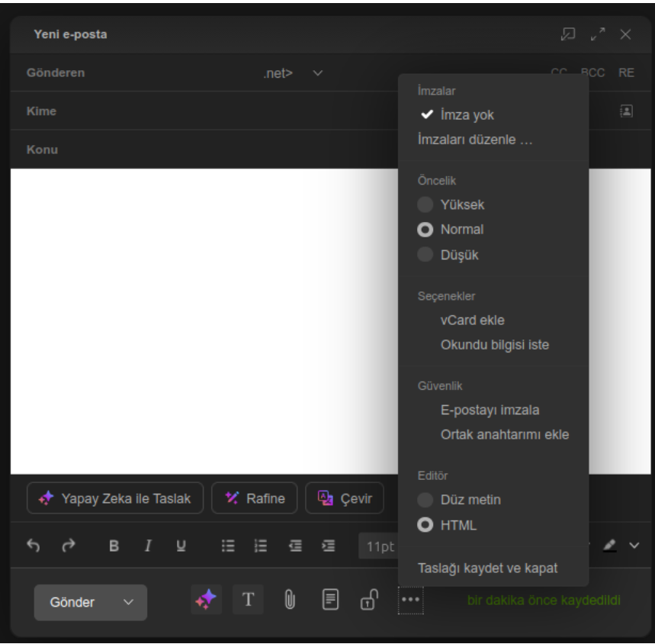Attach a file with the paperclip icon
The image size is (655, 644).
pos(290,601)
